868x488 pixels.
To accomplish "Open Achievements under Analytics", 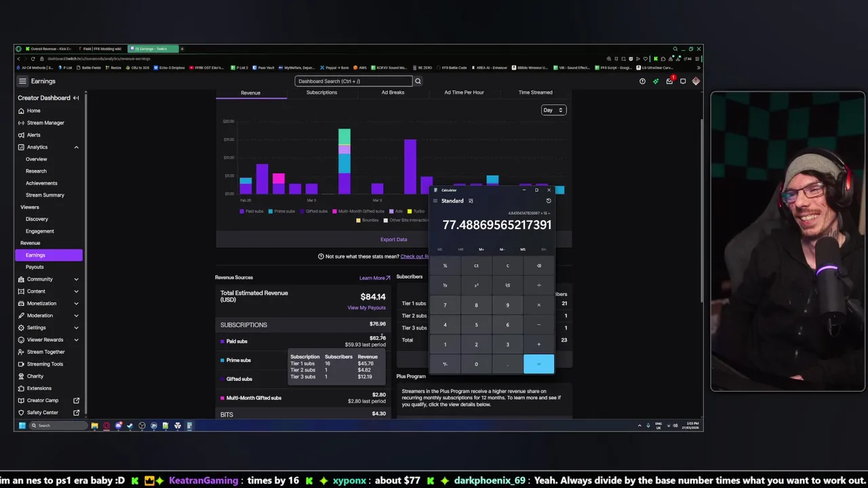I will [x=41, y=183].
